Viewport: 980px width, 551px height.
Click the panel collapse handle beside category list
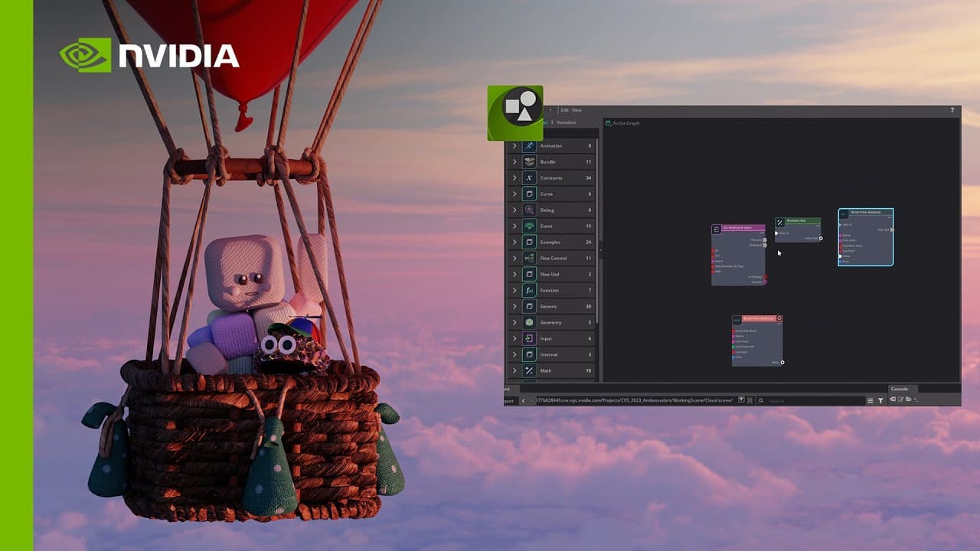coord(601,250)
